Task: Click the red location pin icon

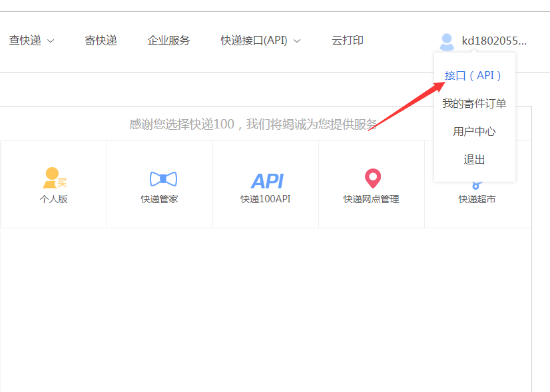Action: [372, 178]
